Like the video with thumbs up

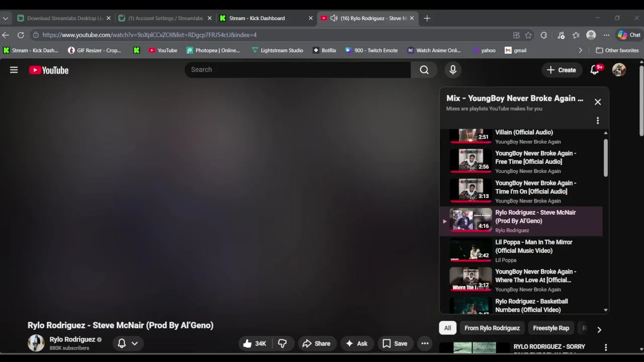point(255,343)
